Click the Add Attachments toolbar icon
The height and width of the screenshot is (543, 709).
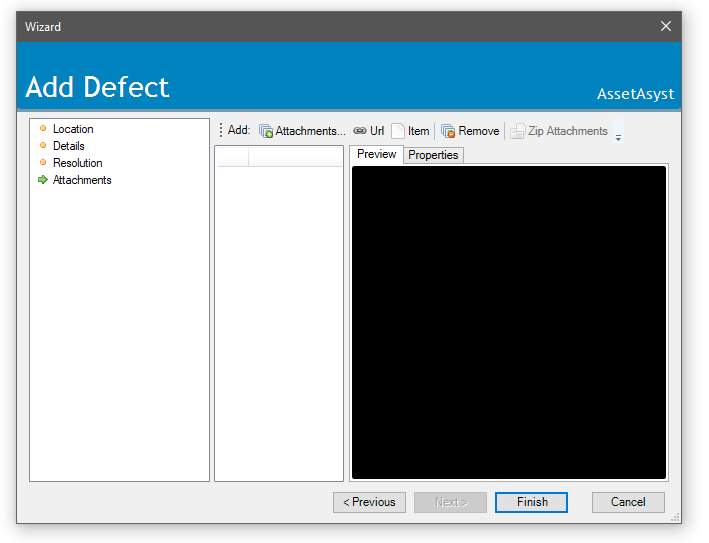(266, 131)
